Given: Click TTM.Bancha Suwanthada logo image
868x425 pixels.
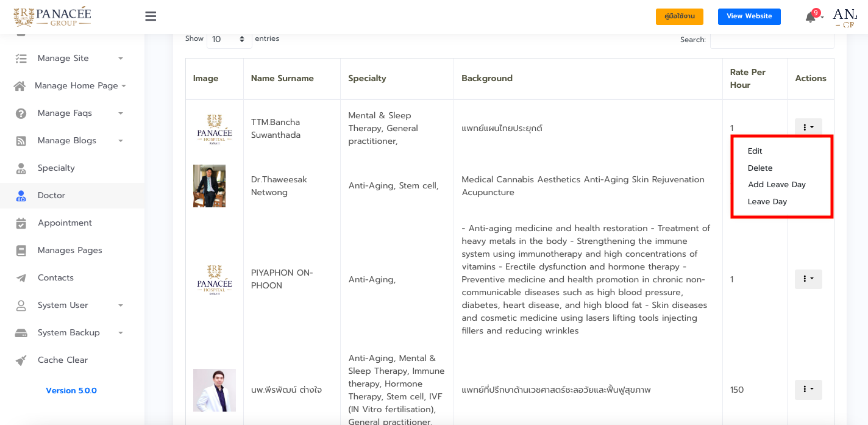Looking at the screenshot, I should (215, 129).
